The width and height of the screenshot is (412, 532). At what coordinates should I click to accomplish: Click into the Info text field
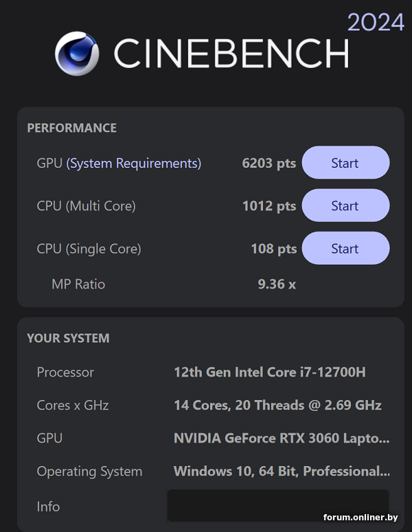(277, 506)
